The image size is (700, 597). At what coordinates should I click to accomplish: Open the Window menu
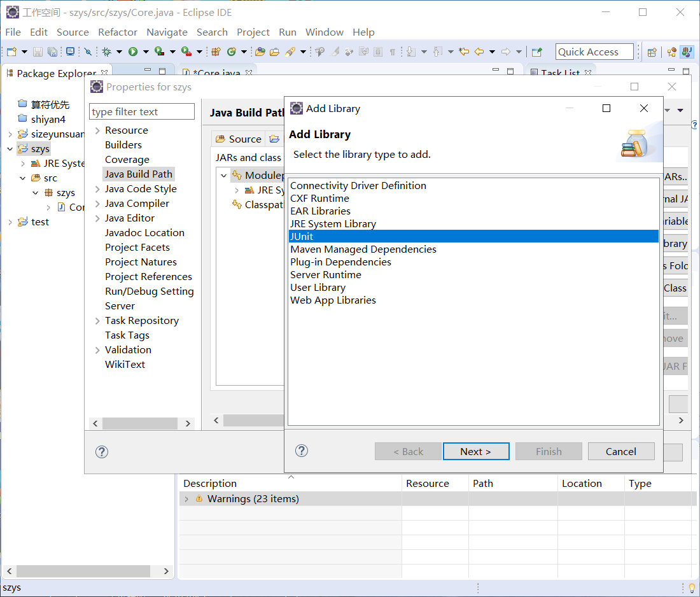click(325, 32)
